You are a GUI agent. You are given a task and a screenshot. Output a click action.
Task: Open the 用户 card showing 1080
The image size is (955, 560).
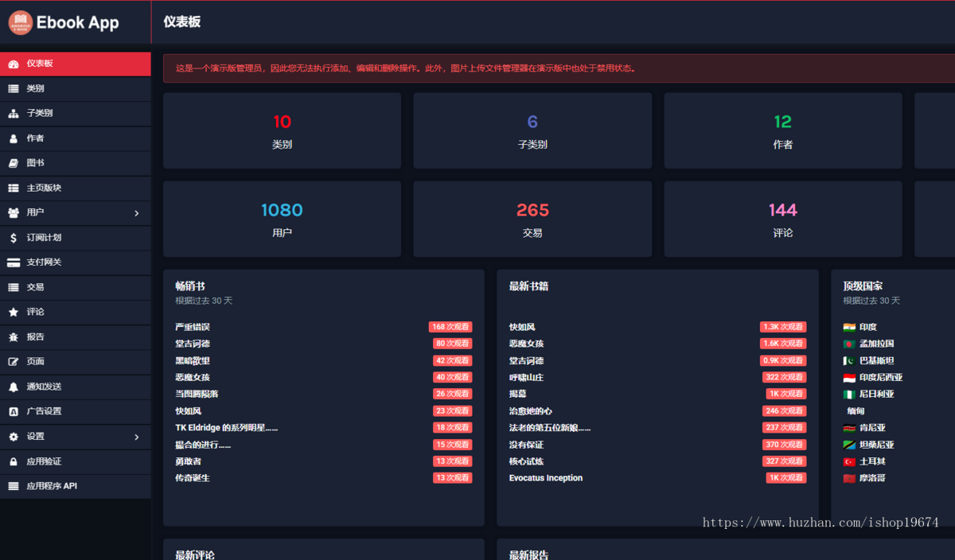[282, 219]
